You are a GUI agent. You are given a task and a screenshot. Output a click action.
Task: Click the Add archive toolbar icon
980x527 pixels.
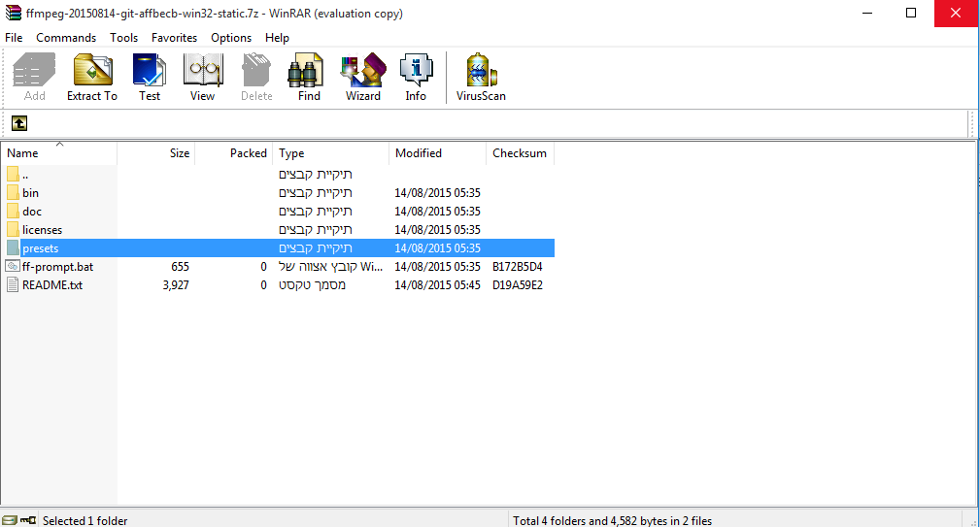pos(34,76)
